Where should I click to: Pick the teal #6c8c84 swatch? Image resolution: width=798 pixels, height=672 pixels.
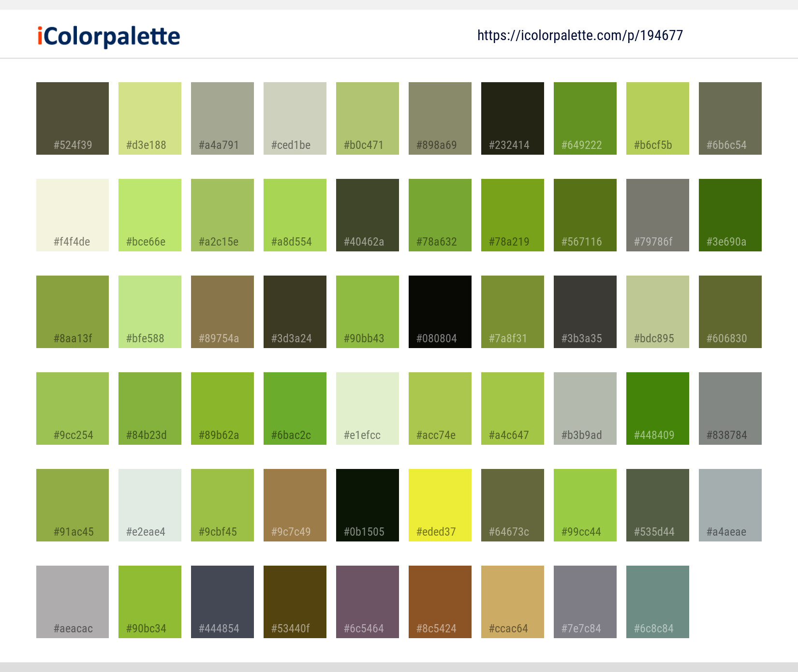pyautogui.click(x=658, y=602)
